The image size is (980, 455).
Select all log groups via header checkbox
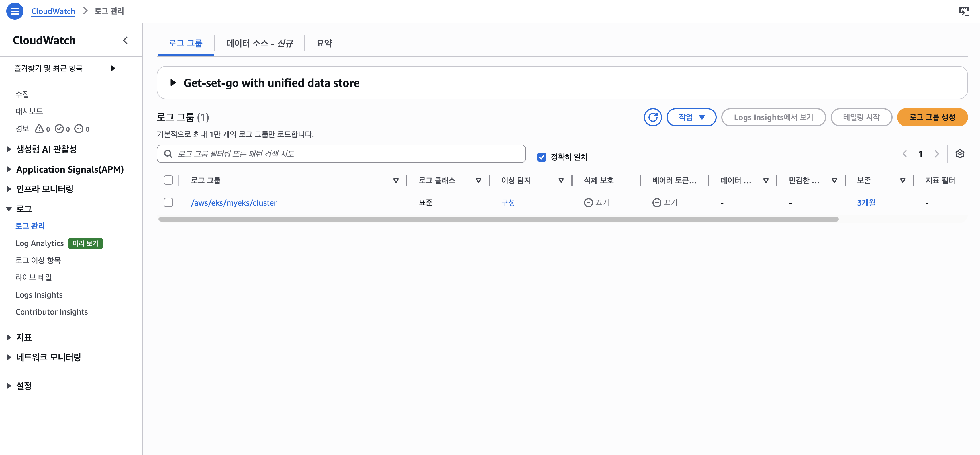[x=168, y=180]
